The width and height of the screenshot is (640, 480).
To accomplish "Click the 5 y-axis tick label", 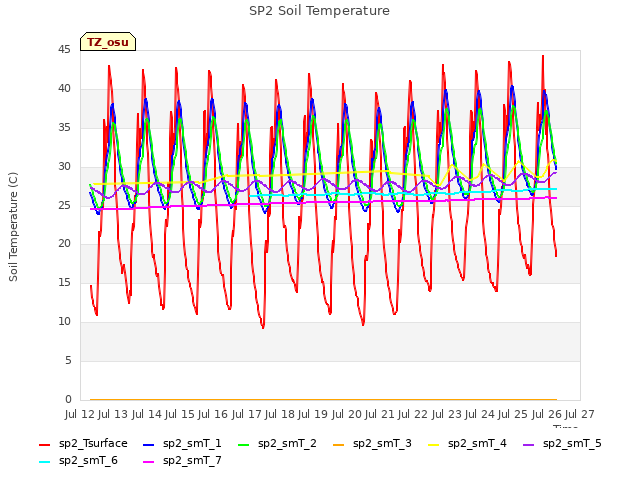I will 68,360.
